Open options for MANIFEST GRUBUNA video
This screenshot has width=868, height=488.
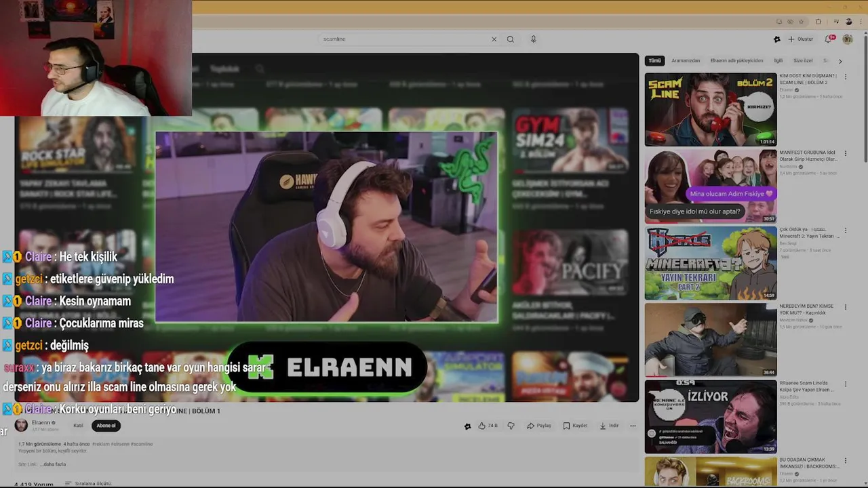846,153
